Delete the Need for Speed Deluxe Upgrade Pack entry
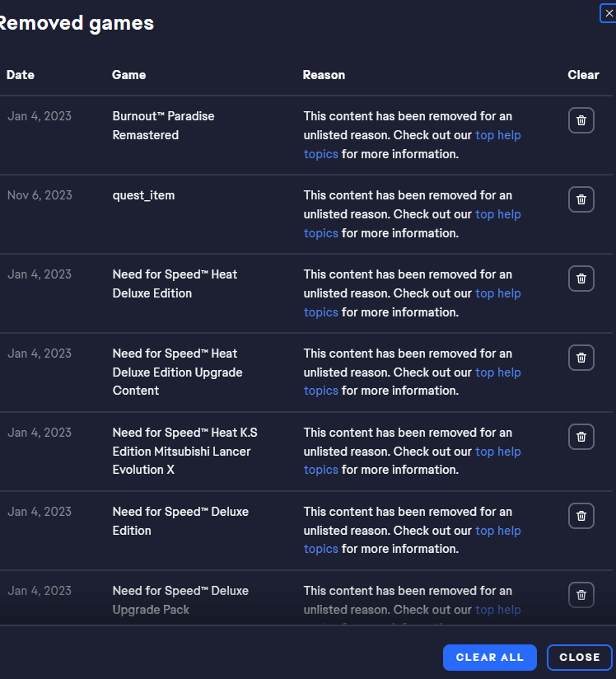Viewport: 616px width, 679px height. (581, 594)
